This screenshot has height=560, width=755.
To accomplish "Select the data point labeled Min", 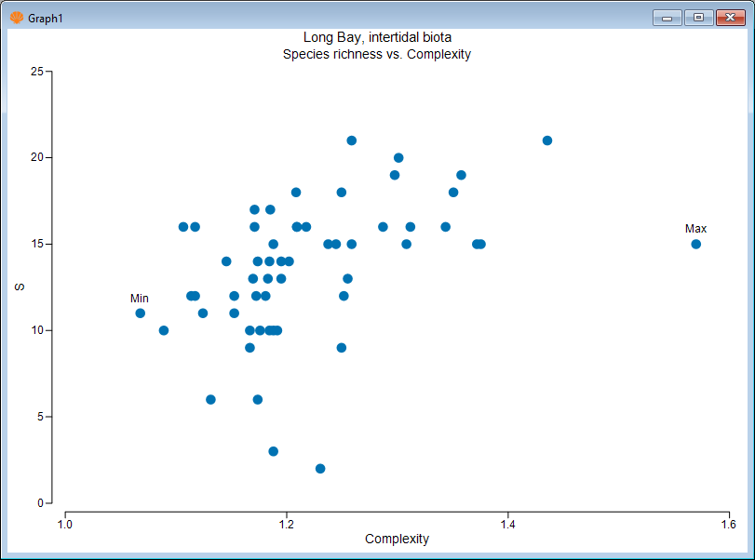I will (140, 313).
